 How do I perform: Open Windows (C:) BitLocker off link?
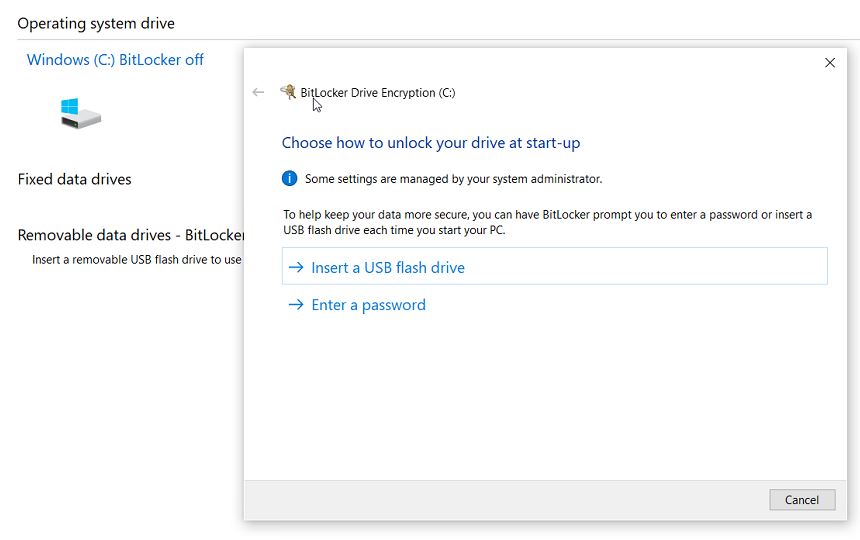(115, 60)
